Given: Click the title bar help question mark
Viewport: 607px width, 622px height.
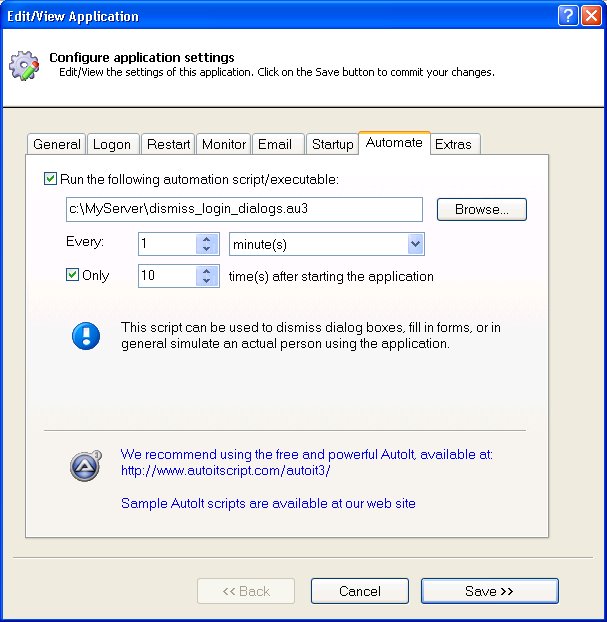Looking at the screenshot, I should tap(567, 16).
